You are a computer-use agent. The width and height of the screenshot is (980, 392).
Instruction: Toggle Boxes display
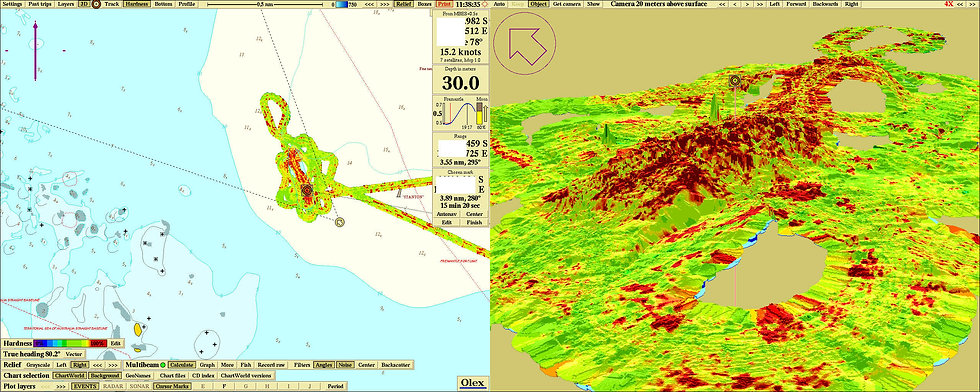pos(424,4)
